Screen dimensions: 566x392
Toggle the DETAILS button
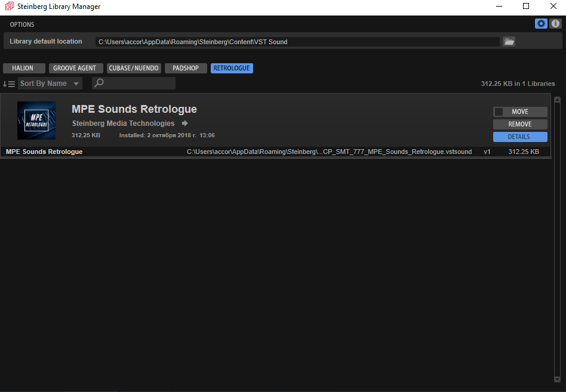pyautogui.click(x=520, y=137)
